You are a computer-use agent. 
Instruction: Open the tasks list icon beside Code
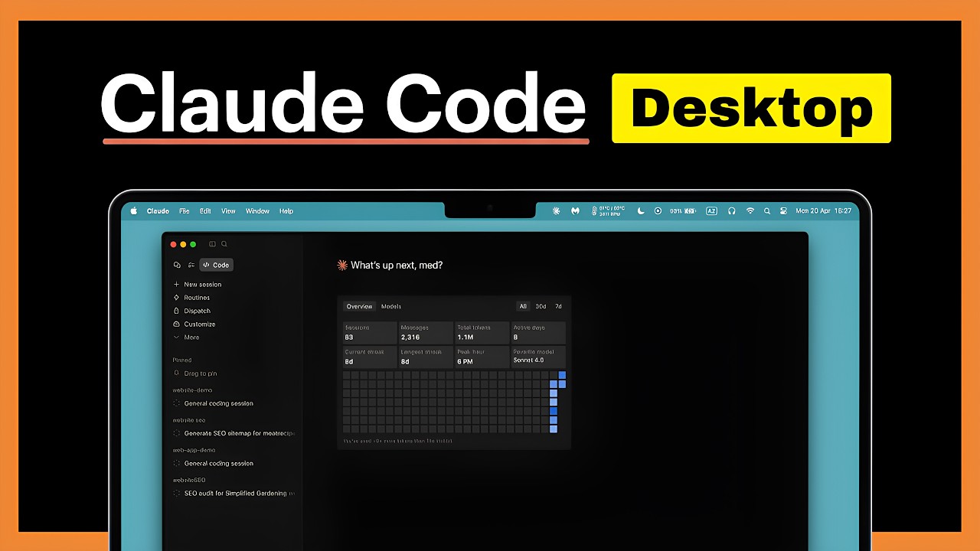click(191, 265)
